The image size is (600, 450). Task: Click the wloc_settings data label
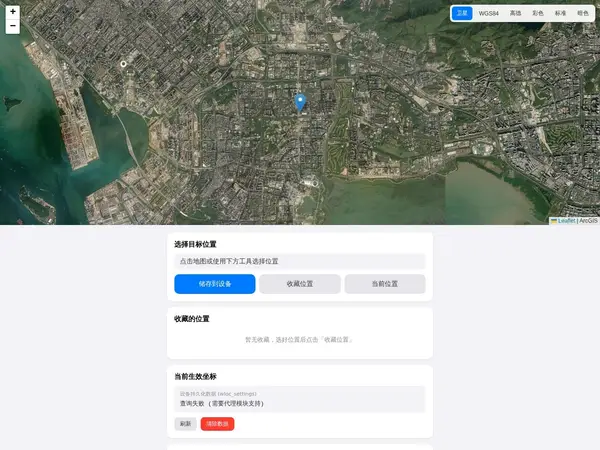click(218, 394)
